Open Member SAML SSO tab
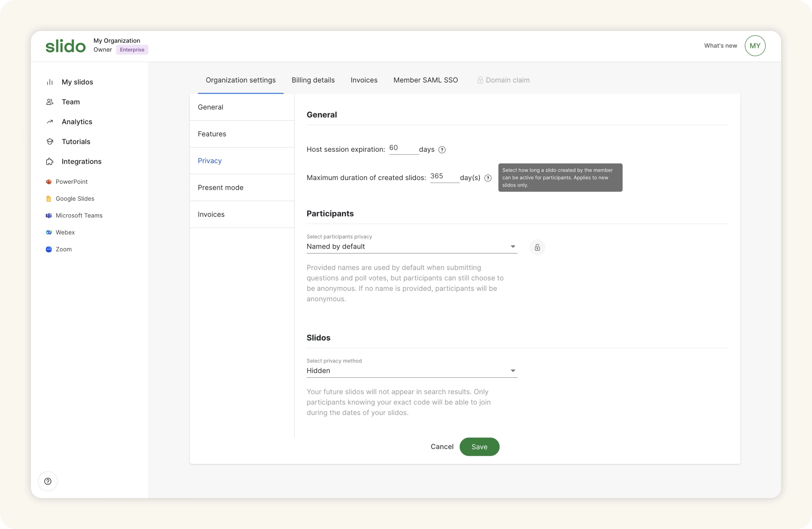 click(x=425, y=80)
